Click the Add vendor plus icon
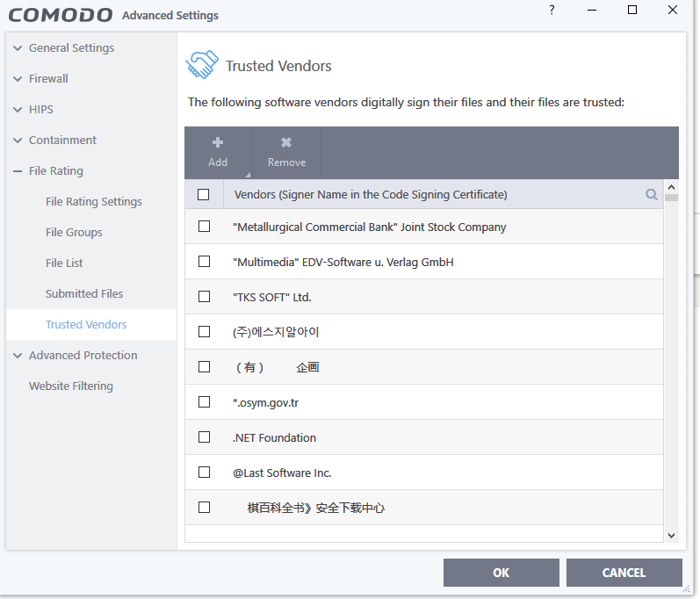 pyautogui.click(x=218, y=142)
